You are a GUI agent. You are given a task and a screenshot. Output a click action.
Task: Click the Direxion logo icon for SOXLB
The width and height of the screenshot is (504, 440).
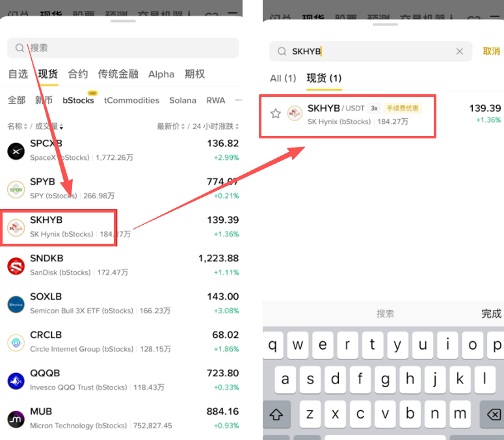[x=16, y=304]
